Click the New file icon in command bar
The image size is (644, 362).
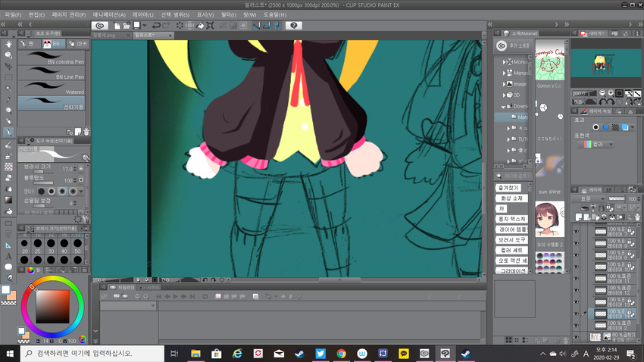coord(117,26)
